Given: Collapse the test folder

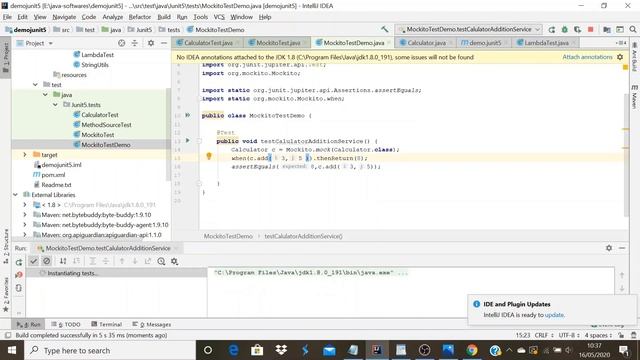Looking at the screenshot, I should [36, 84].
